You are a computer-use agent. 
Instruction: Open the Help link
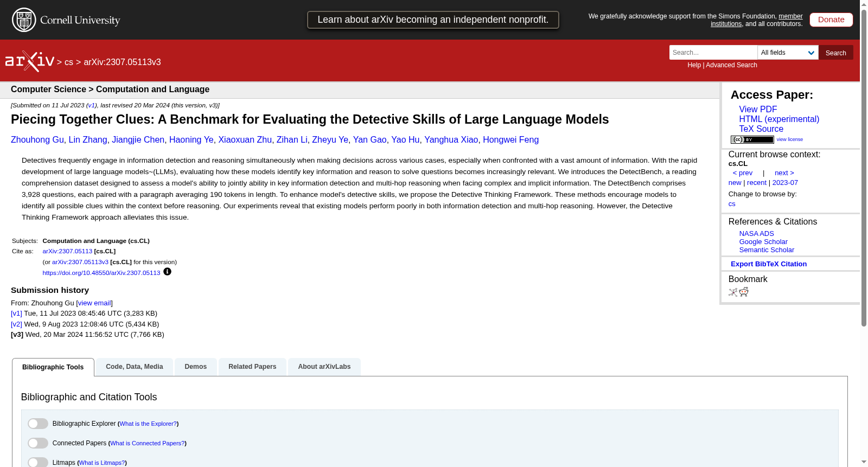(694, 65)
